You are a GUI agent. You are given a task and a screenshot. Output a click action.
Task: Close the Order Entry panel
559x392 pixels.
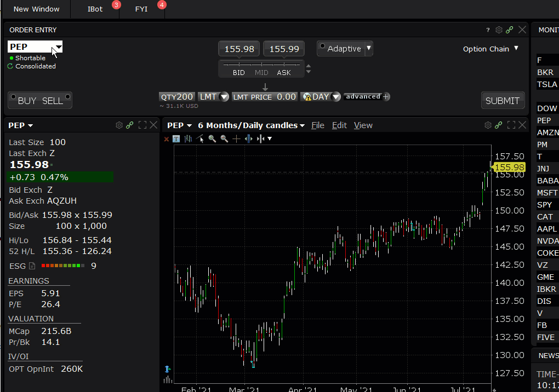pyautogui.click(x=522, y=30)
